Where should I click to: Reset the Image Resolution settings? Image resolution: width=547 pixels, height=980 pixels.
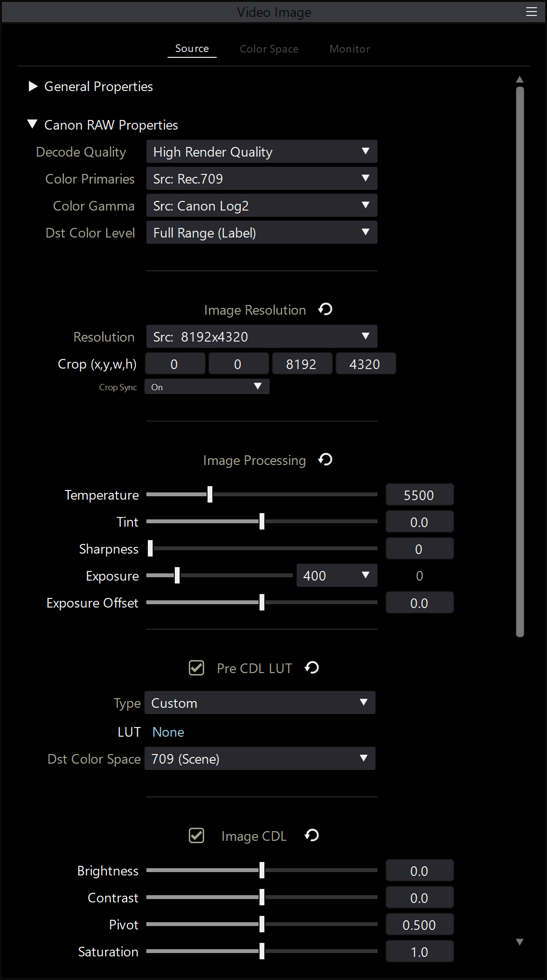(326, 309)
